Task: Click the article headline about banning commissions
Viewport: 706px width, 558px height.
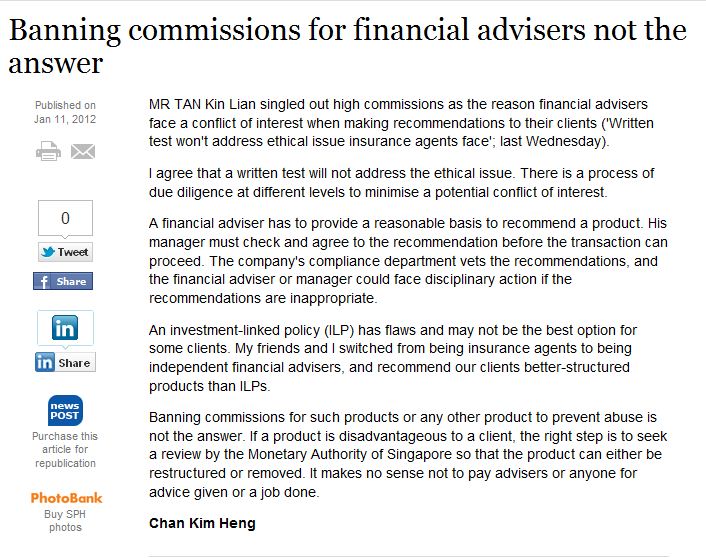Action: tap(347, 46)
